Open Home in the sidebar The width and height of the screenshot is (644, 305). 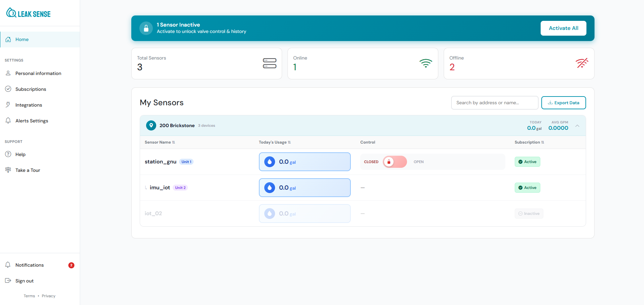click(40, 39)
